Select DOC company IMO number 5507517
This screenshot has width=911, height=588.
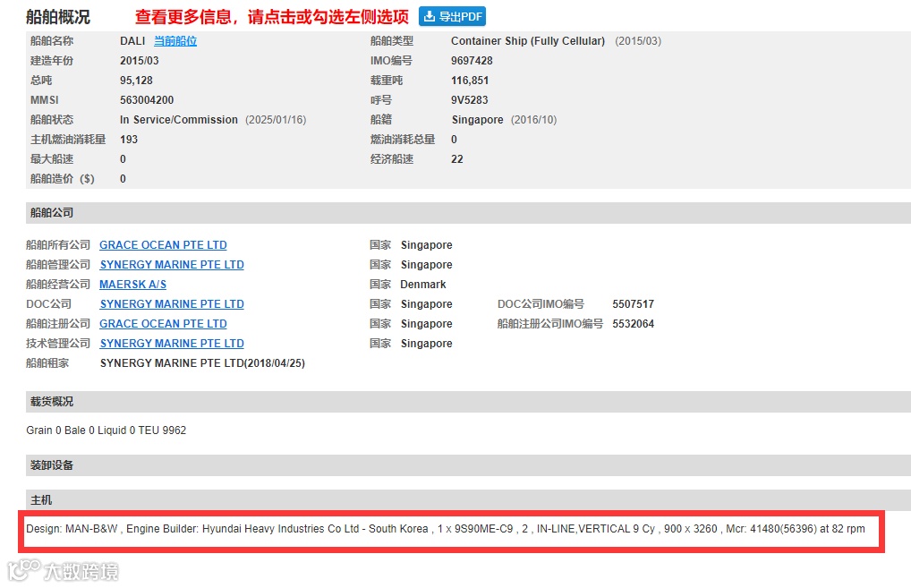pos(634,304)
